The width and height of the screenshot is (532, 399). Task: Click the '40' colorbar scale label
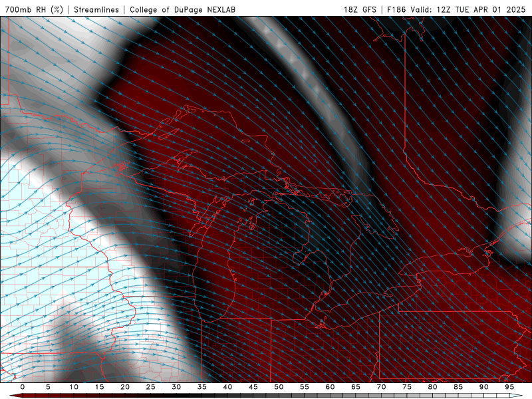(227, 387)
